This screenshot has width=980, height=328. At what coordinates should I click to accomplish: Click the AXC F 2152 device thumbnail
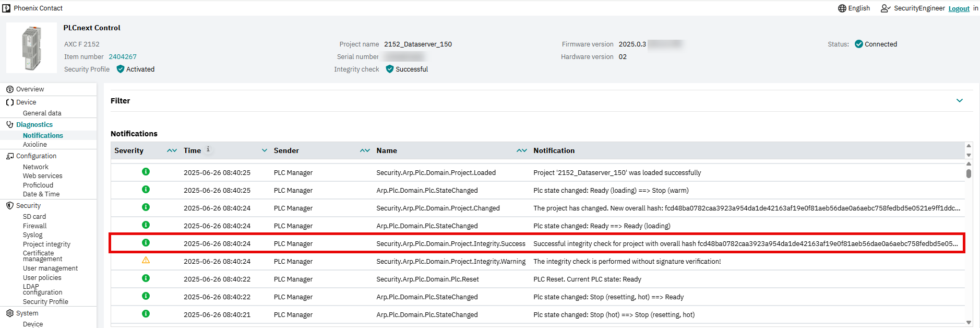point(32,48)
